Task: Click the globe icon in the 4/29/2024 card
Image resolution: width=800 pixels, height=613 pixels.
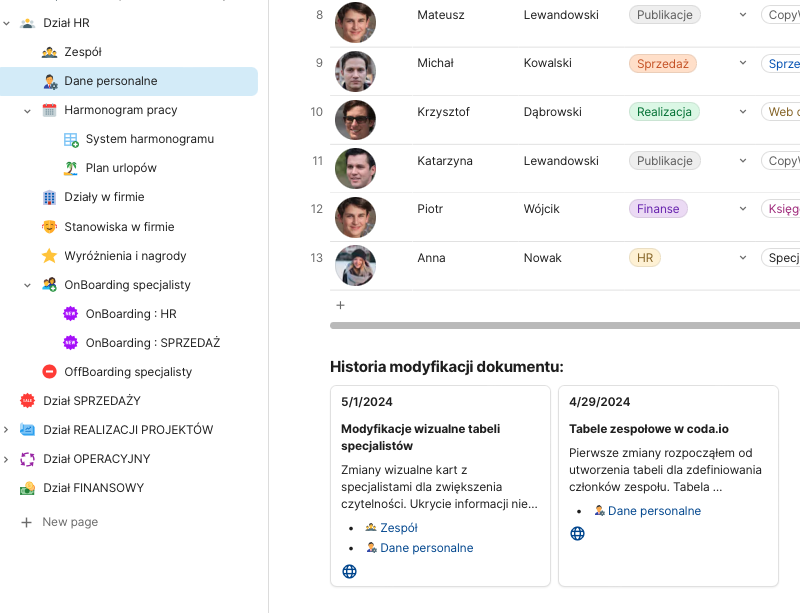Action: point(577,533)
